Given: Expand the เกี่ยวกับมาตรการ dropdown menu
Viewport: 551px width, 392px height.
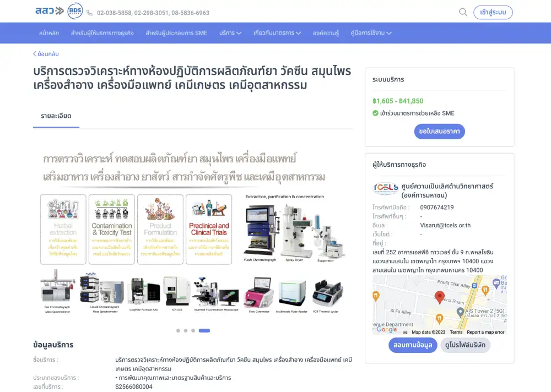Looking at the screenshot, I should click(x=277, y=33).
